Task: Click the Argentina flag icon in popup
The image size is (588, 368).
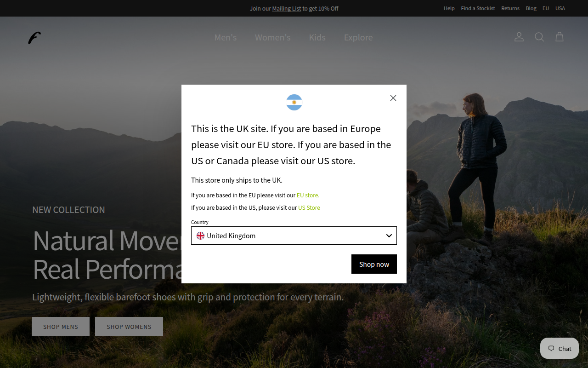Action: 294,102
